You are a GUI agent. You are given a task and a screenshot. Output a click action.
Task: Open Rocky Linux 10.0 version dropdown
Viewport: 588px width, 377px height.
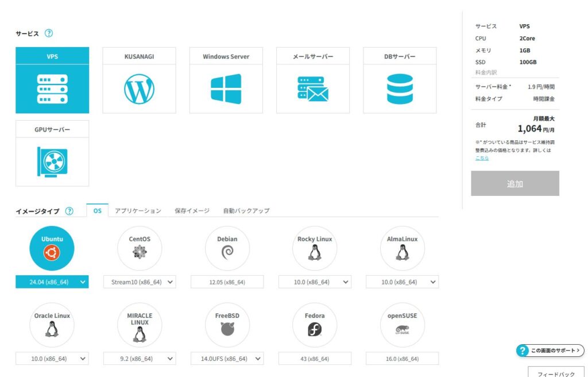click(315, 282)
